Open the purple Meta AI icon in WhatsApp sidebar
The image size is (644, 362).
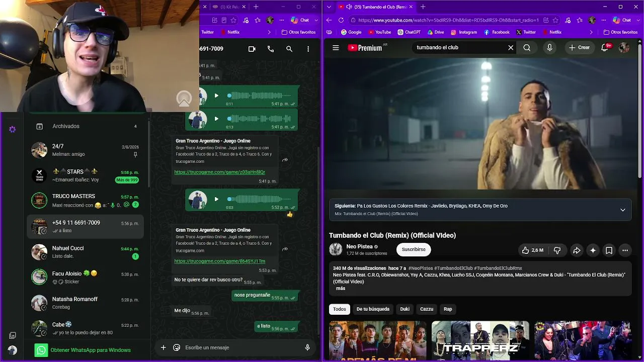pyautogui.click(x=13, y=129)
